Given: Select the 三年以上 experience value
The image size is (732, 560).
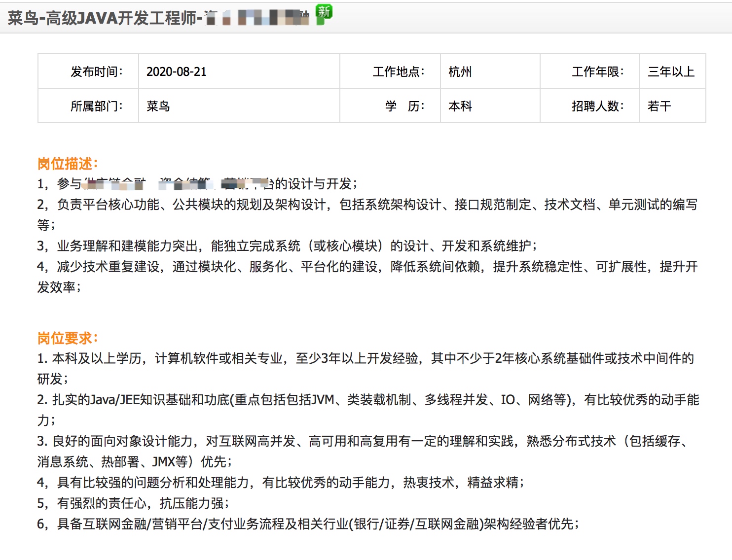Looking at the screenshot, I should (671, 72).
